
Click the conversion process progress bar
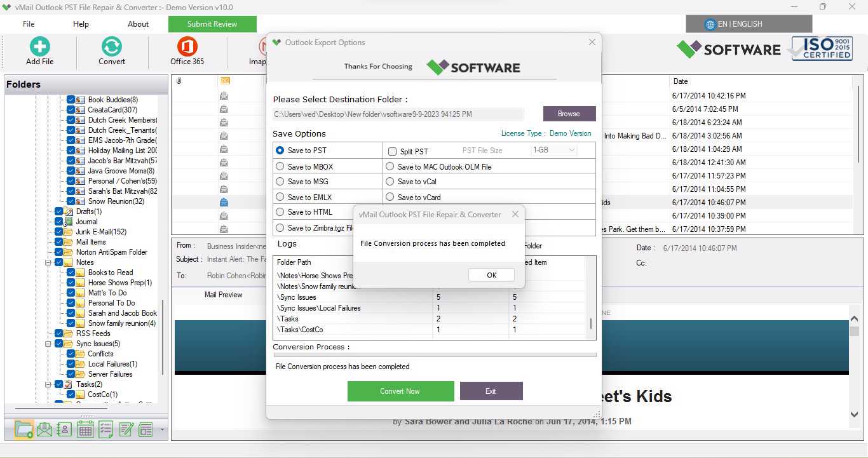[434, 355]
